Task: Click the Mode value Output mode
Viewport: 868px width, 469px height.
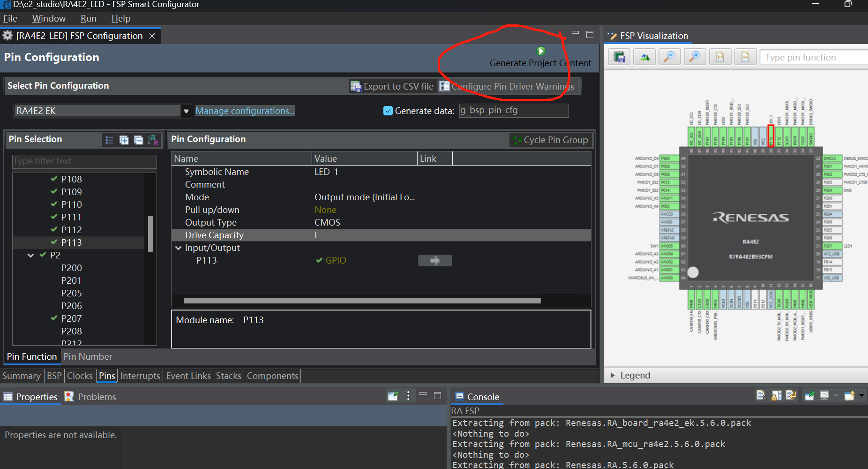Action: click(x=365, y=197)
